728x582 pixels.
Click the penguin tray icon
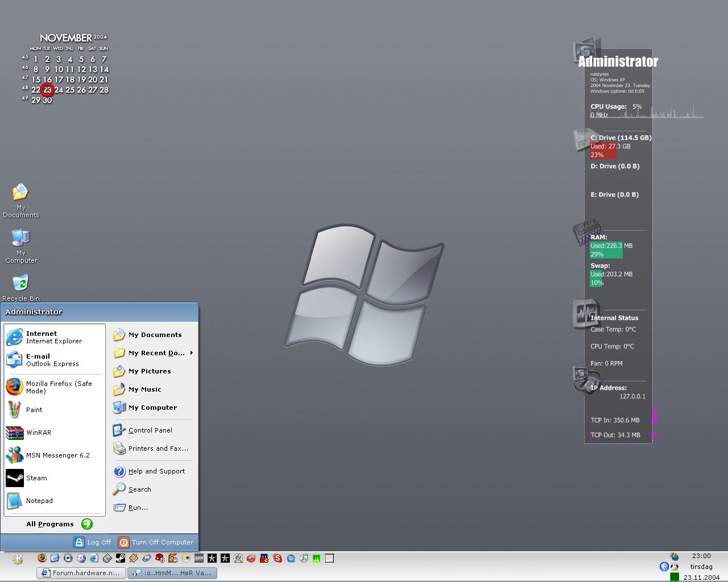tap(675, 567)
